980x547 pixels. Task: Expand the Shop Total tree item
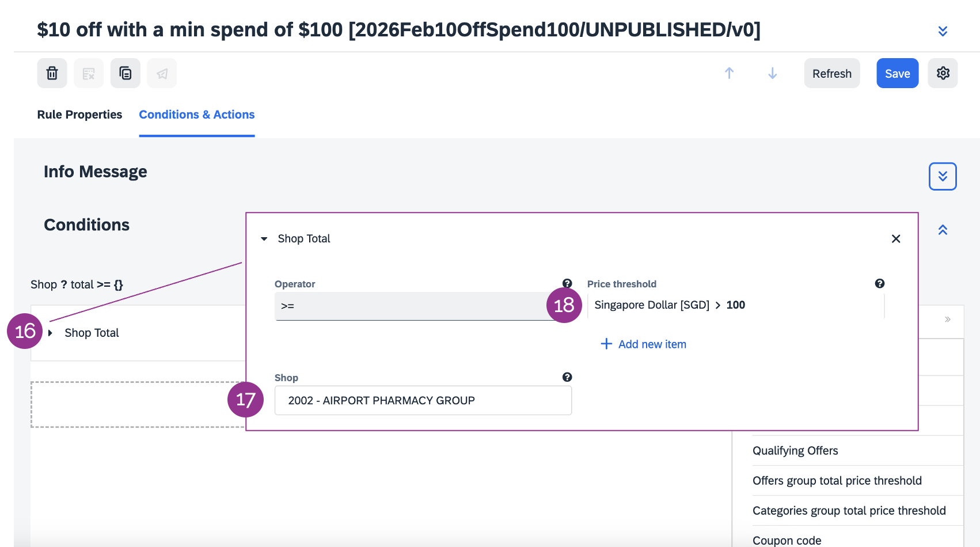[51, 333]
